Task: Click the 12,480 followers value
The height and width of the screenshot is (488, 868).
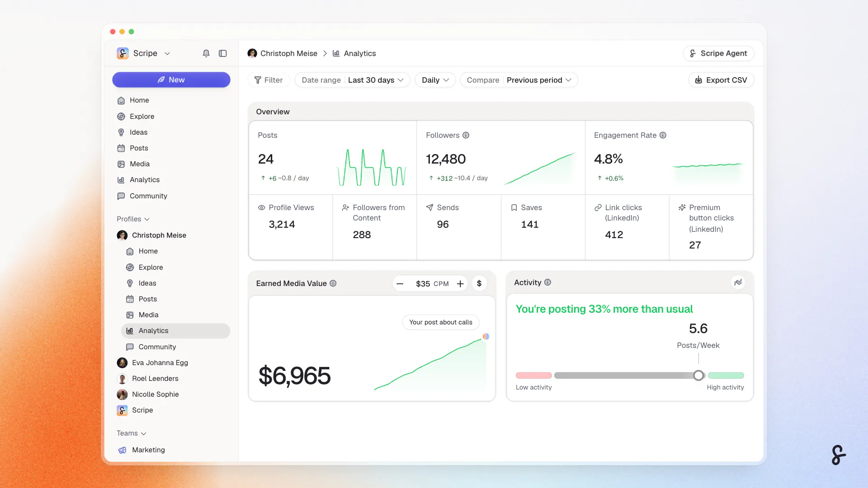Action: [x=446, y=159]
